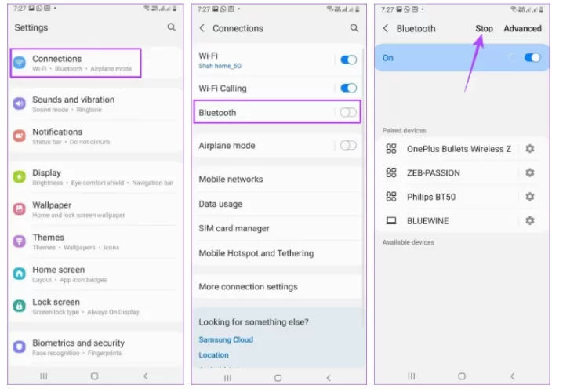Open settings gear for OnePlus Bullets Wireless Z
The image size is (563, 392).
pyautogui.click(x=530, y=149)
